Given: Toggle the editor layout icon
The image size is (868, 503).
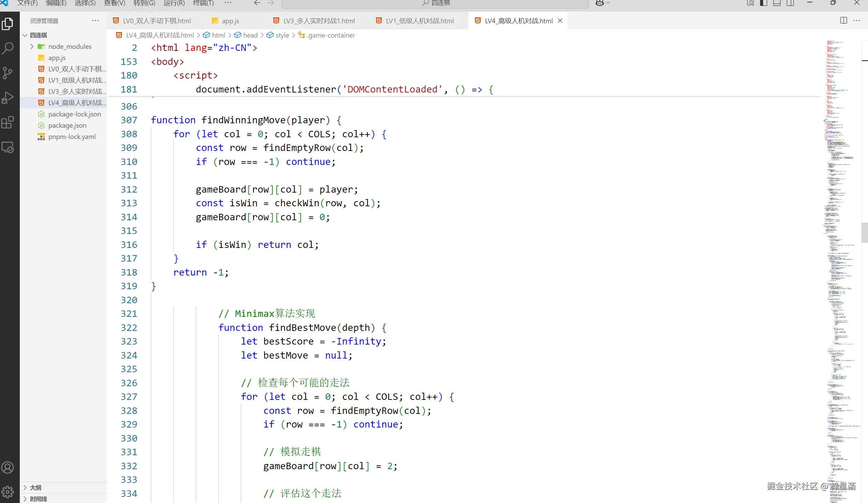Looking at the screenshot, I should pyautogui.click(x=843, y=20).
